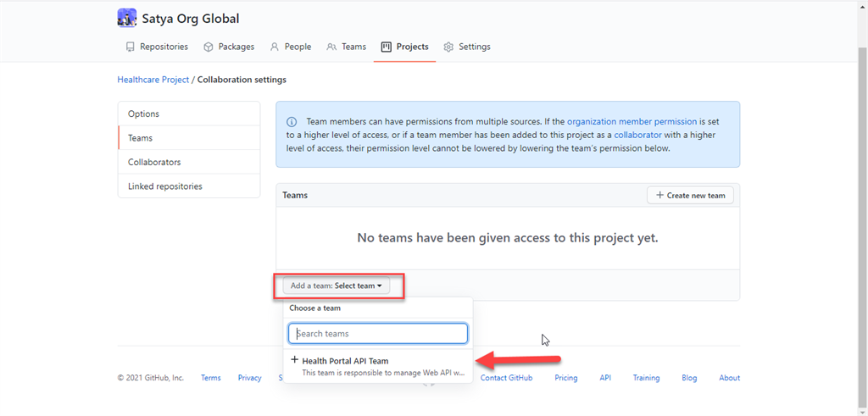Open the Contact GitHub footer link
868x416 pixels.
pos(506,378)
